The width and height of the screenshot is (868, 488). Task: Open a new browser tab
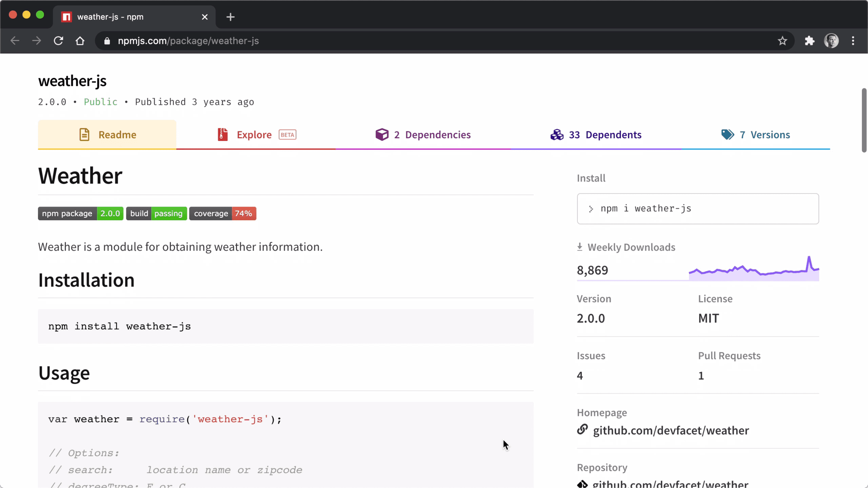click(x=231, y=17)
